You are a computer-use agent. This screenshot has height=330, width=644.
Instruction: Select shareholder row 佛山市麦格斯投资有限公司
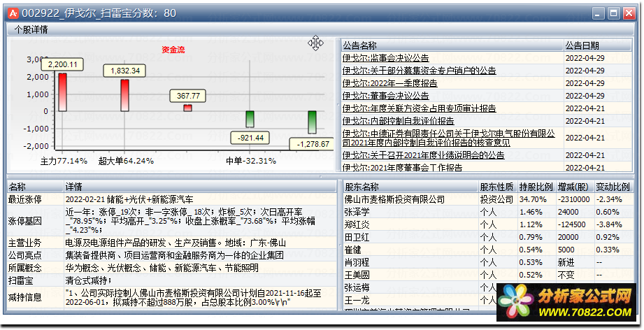(487, 199)
